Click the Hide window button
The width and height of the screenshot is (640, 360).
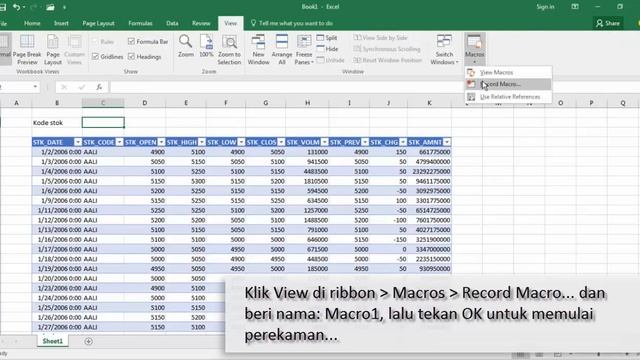(x=327, y=49)
